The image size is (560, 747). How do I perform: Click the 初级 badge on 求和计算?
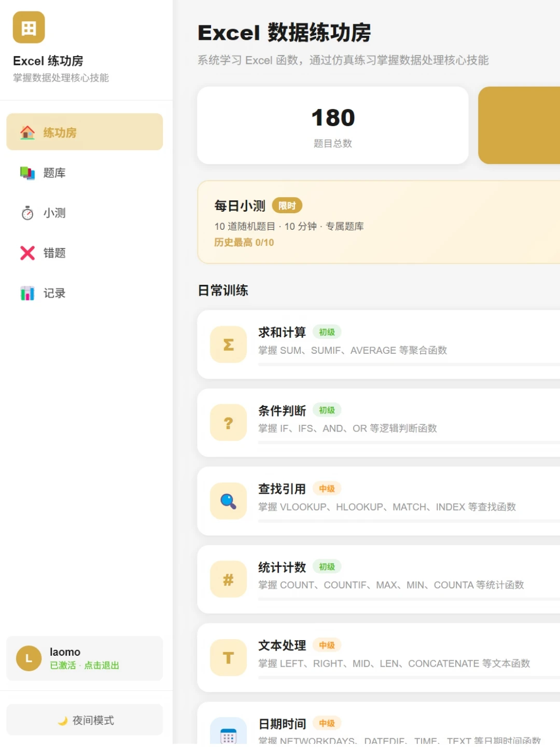click(327, 332)
